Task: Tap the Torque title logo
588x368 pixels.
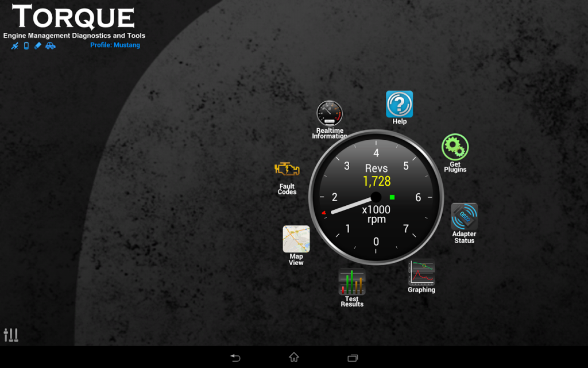Action: pos(73,17)
